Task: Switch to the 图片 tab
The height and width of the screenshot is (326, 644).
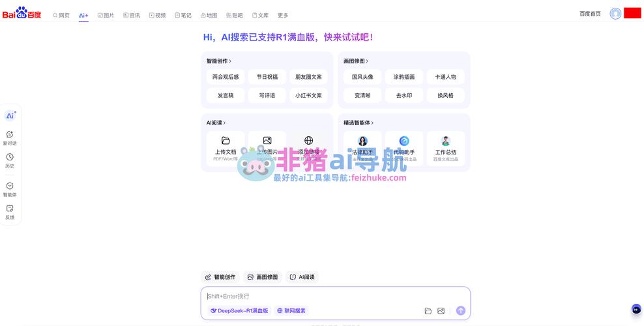Action: coord(106,15)
